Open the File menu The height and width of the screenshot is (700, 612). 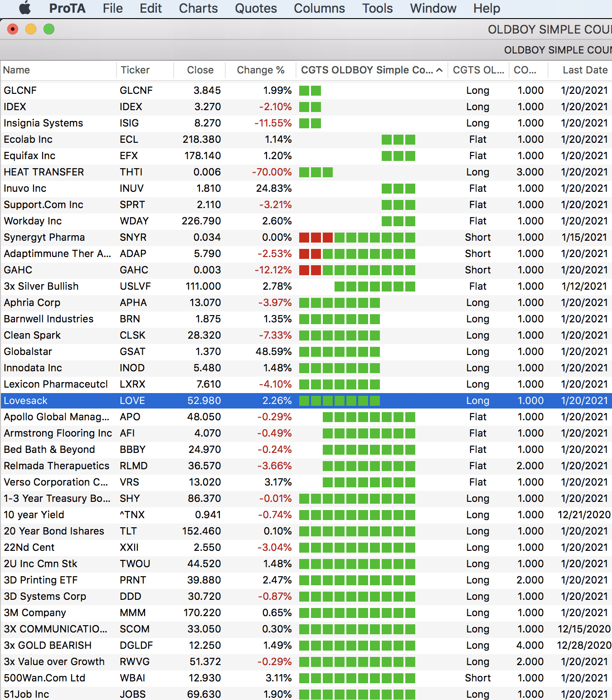tap(112, 8)
